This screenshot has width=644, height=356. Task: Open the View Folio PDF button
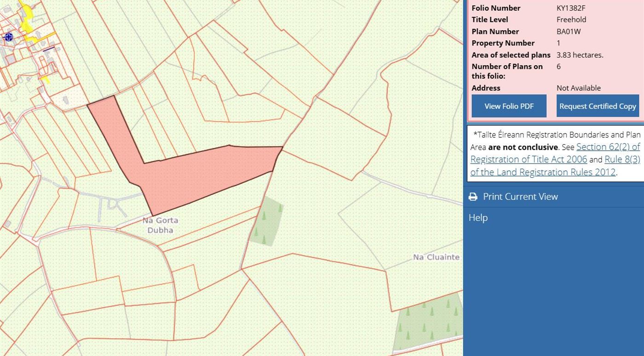[x=509, y=106]
